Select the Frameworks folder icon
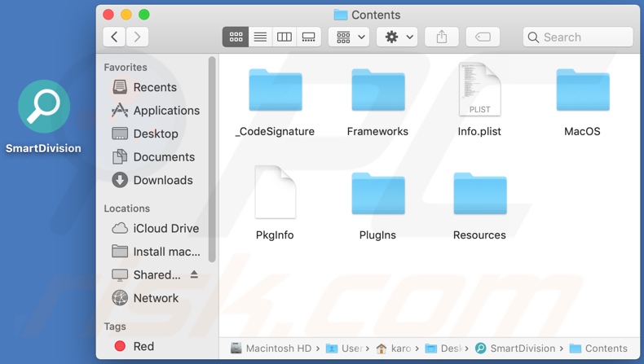 [x=378, y=90]
